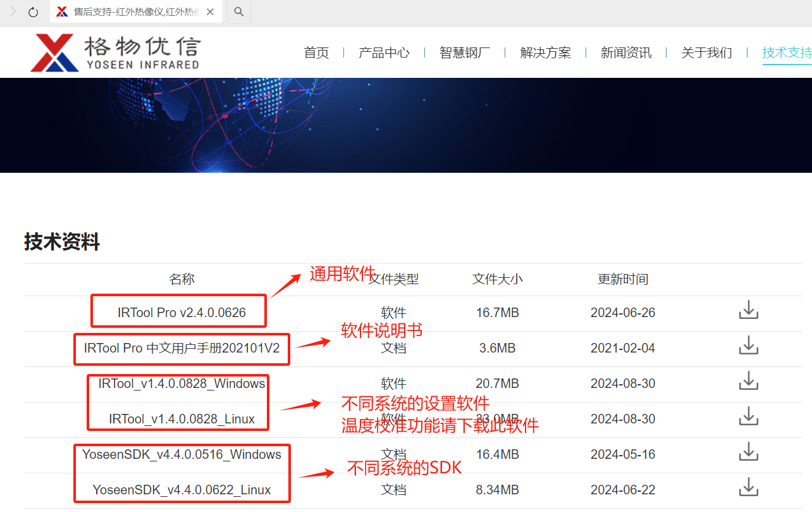Click the Yoseen Infrared logo
Image resolution: width=812 pixels, height=512 pixels.
pyautogui.click(x=115, y=53)
